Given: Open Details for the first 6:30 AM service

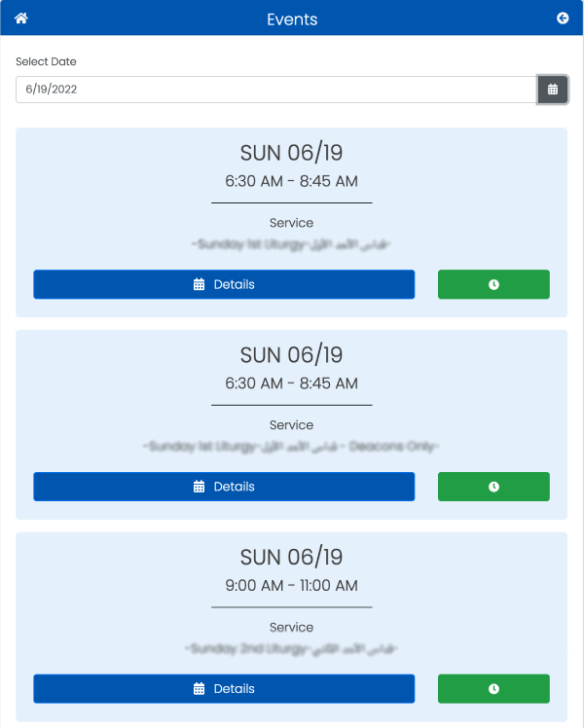Looking at the screenshot, I should tap(224, 284).
